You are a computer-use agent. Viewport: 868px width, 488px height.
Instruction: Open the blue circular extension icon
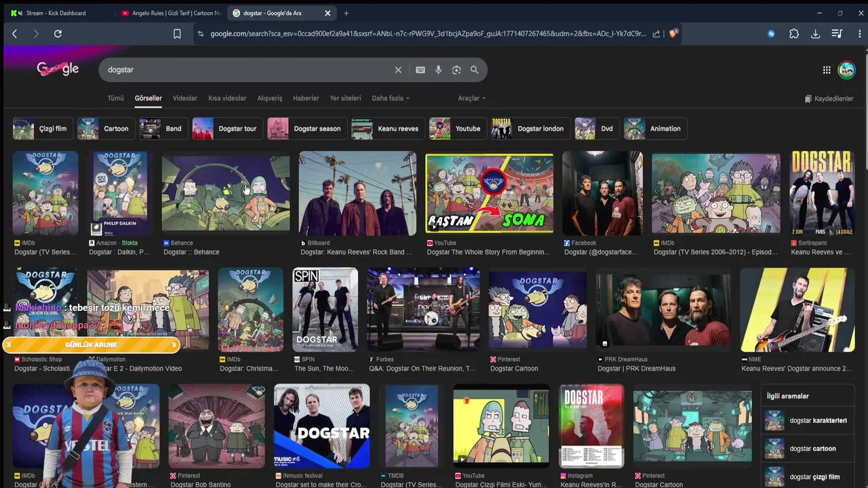click(x=771, y=34)
